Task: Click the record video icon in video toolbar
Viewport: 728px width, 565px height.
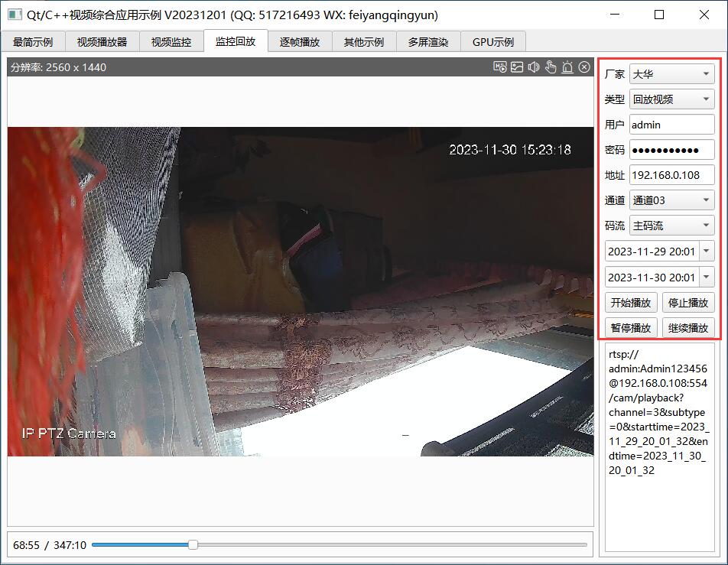Action: [500, 67]
